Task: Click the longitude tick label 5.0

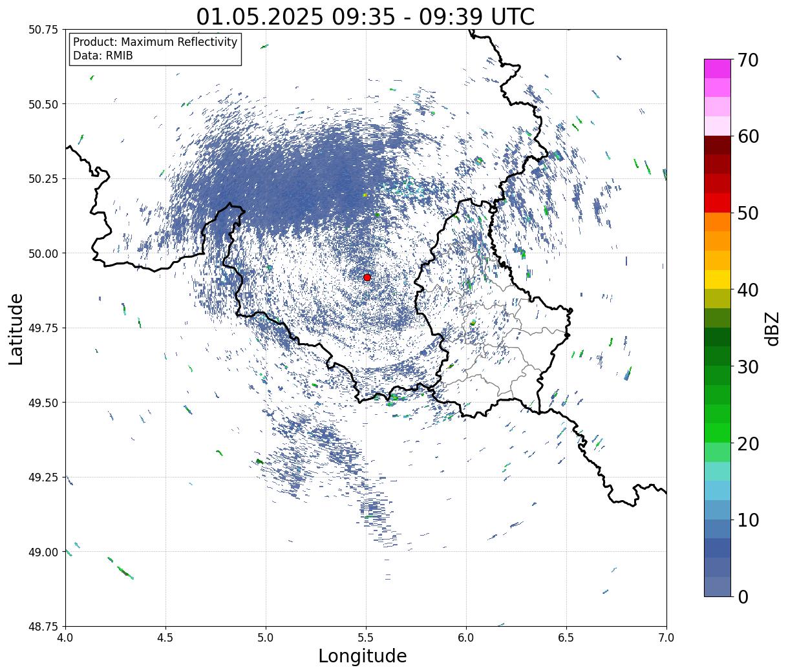Action: click(x=266, y=637)
